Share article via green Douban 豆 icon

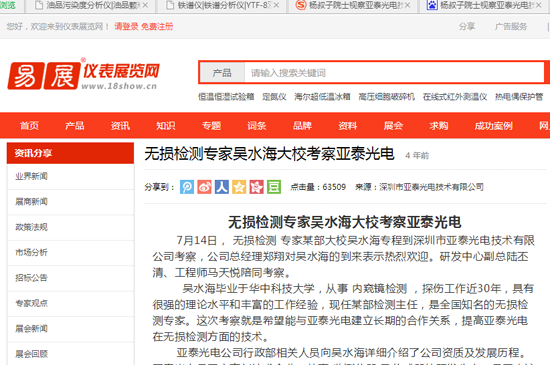(274, 187)
